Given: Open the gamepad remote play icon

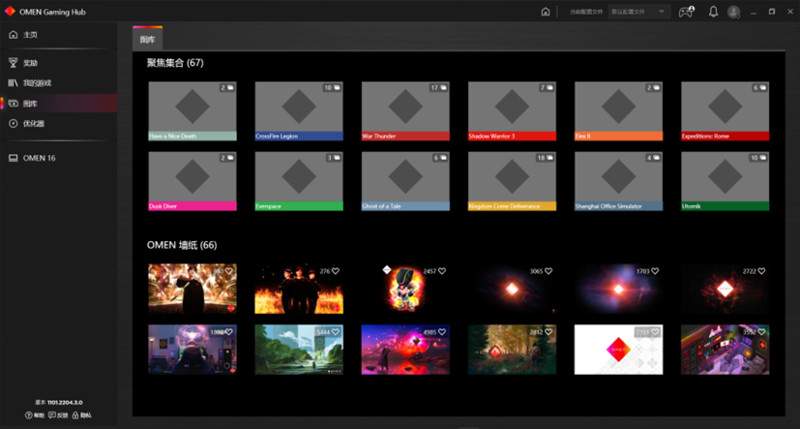Looking at the screenshot, I should pyautogui.click(x=686, y=12).
